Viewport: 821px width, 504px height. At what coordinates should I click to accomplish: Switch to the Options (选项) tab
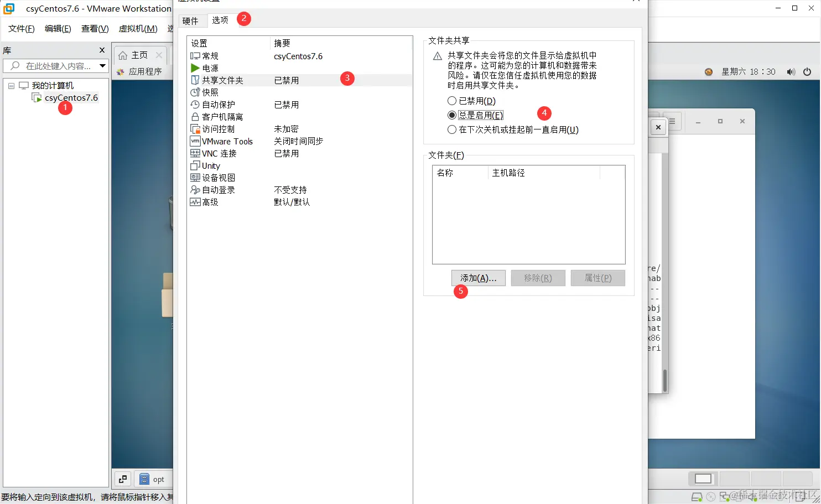click(x=220, y=20)
